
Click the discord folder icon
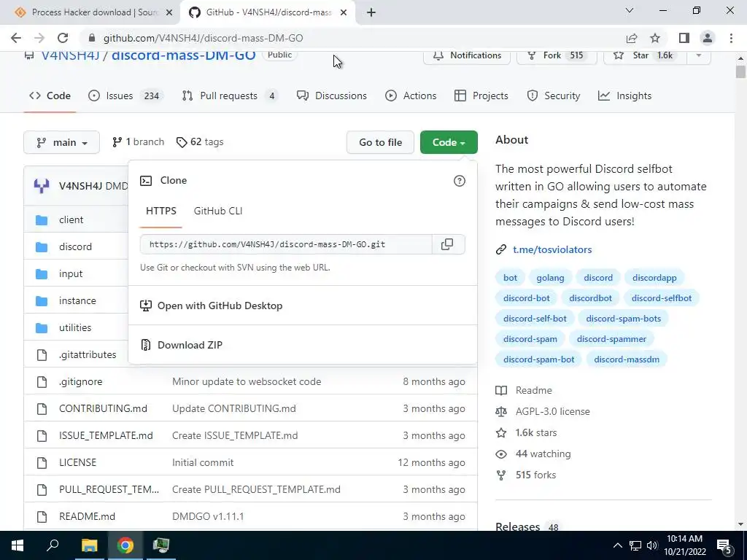[x=42, y=247]
